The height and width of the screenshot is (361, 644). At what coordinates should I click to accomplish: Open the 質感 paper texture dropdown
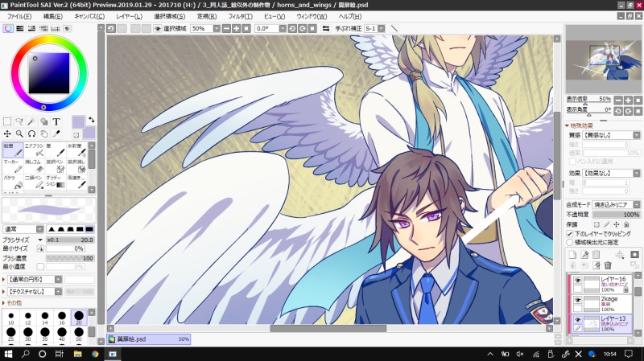point(637,135)
